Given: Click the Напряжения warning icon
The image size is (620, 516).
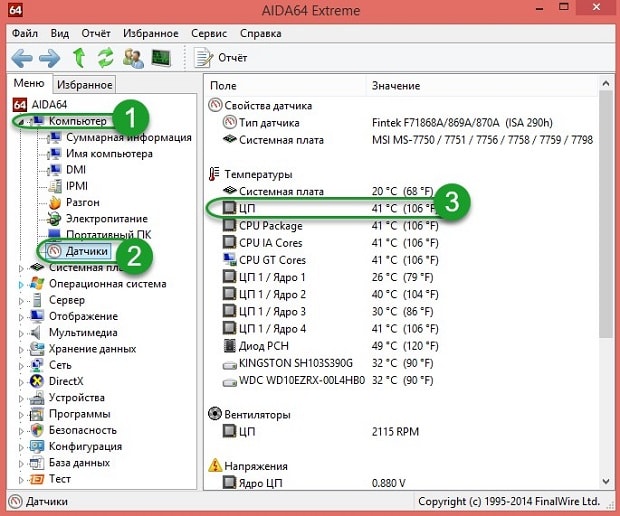Looking at the screenshot, I should pyautogui.click(x=215, y=465).
